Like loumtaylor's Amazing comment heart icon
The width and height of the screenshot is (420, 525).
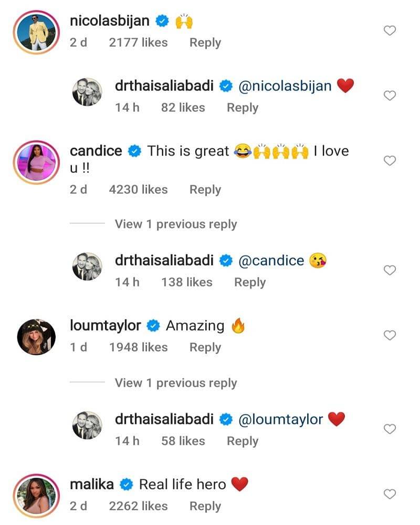(390, 335)
